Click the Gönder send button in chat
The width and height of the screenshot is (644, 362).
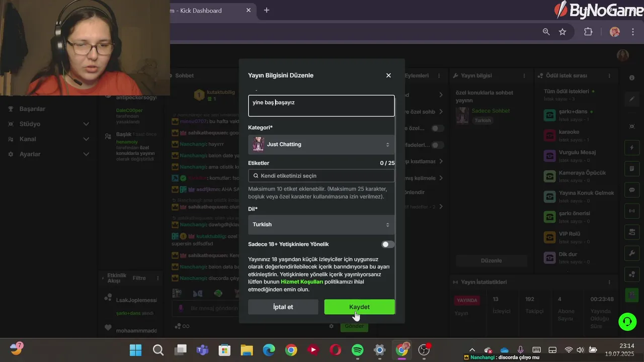click(x=354, y=326)
